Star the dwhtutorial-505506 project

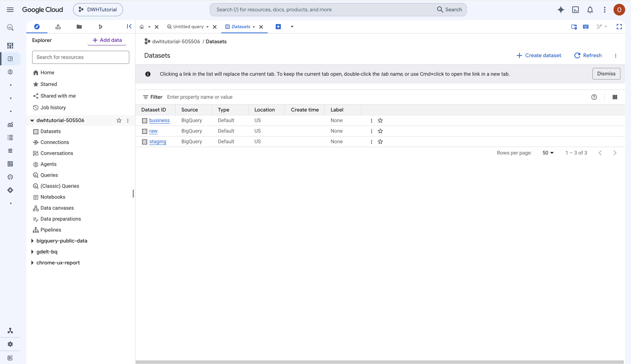point(119,120)
